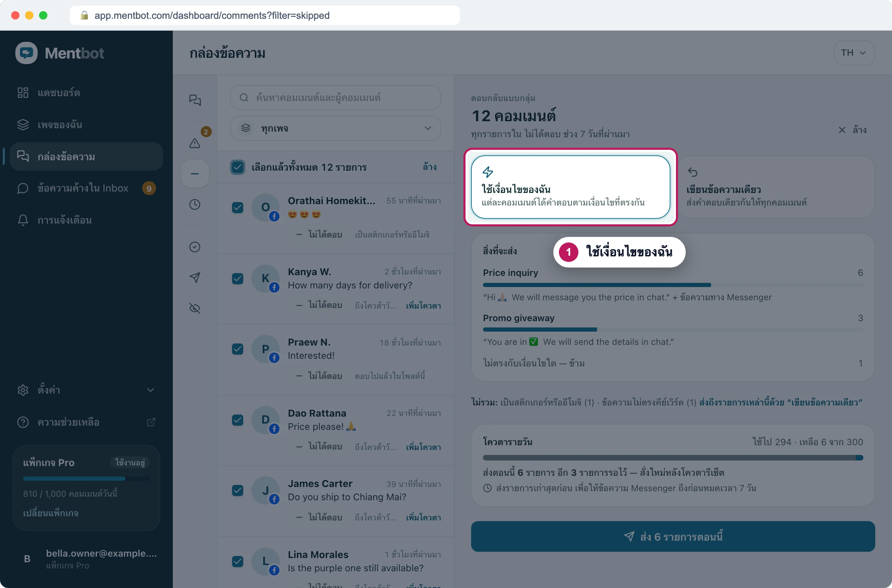Select กล่องข้อความ in the sidebar
Viewport: 892px width, 588px height.
pyautogui.click(x=86, y=156)
